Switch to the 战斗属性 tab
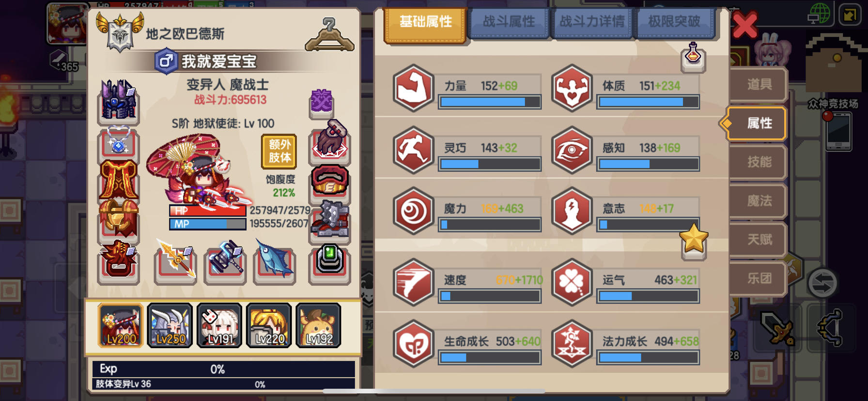Screen dimensions: 868x401 point(509,22)
